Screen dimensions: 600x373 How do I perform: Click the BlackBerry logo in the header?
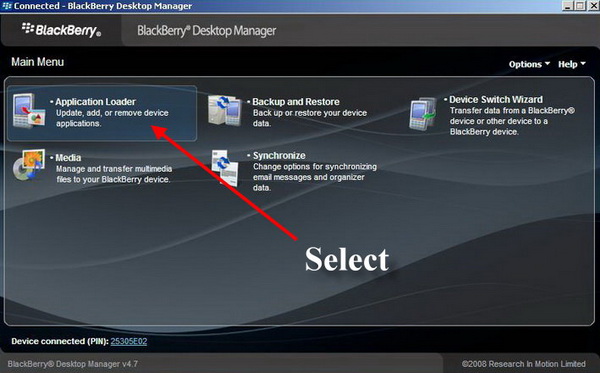(x=61, y=30)
